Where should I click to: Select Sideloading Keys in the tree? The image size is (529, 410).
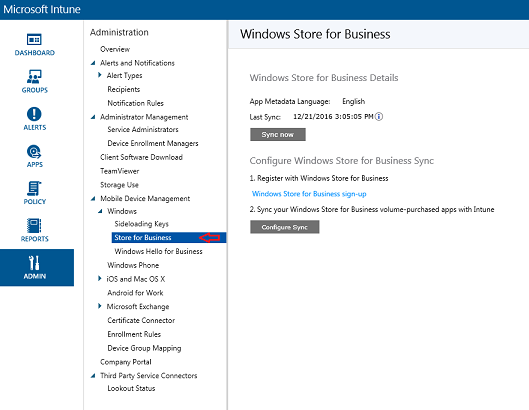tap(141, 224)
